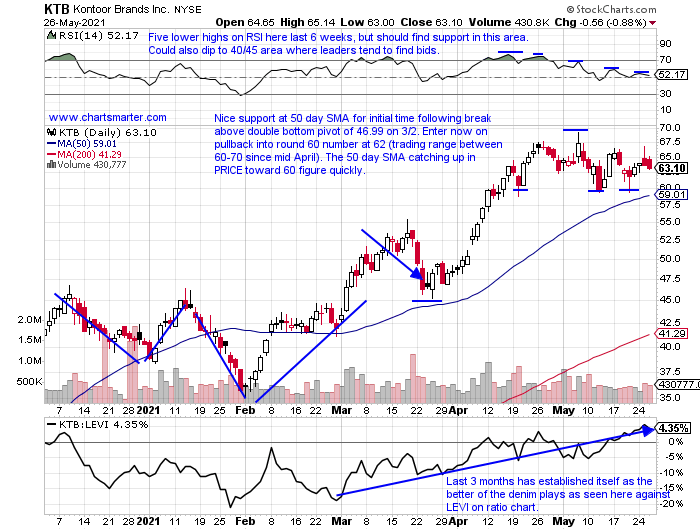Click the 4.35% ratio value tag
Image resolution: width=700 pixels, height=530 pixels.
[x=673, y=428]
